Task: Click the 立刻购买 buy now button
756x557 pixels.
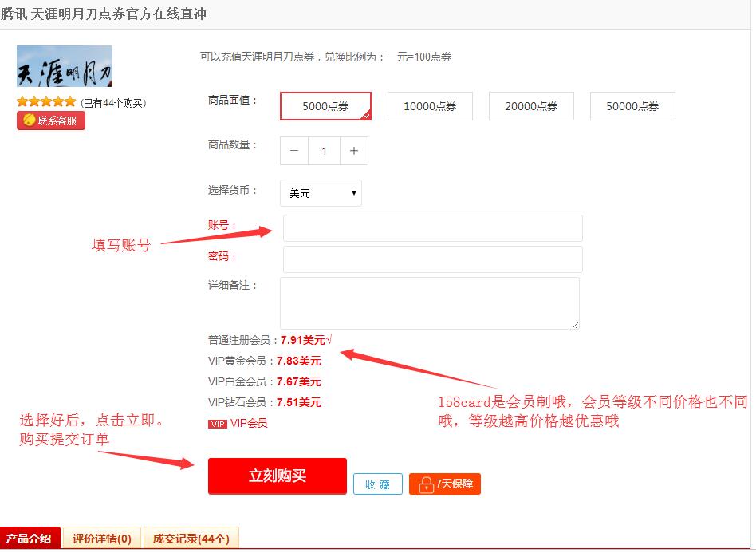Action: pos(278,476)
